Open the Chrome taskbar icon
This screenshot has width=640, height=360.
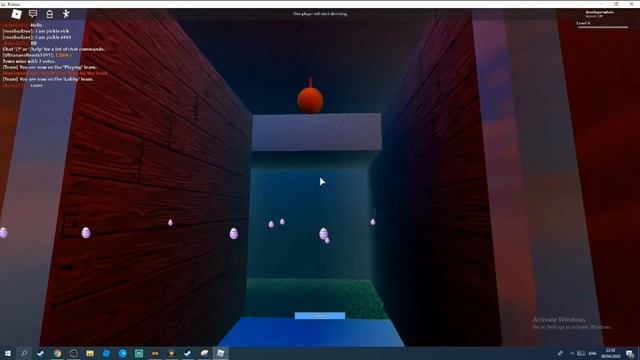tap(57, 353)
